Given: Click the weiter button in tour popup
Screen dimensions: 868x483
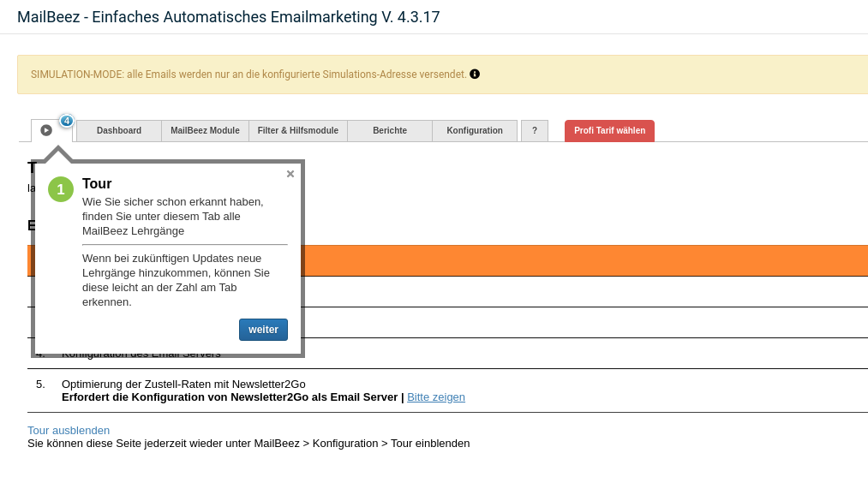Looking at the screenshot, I should point(263,330).
